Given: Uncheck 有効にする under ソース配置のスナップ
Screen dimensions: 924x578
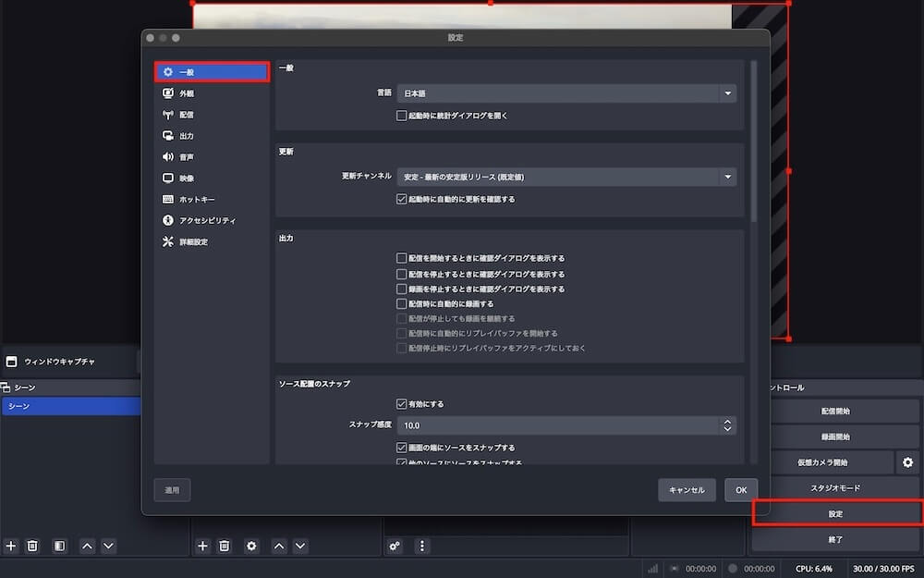Looking at the screenshot, I should tap(401, 404).
